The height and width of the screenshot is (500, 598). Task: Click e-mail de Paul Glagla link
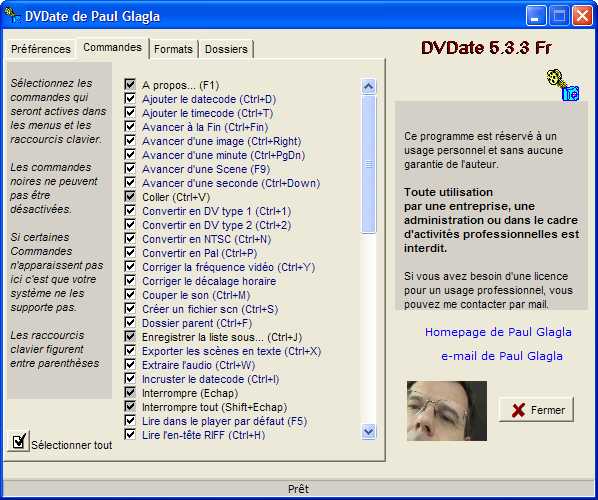point(502,356)
